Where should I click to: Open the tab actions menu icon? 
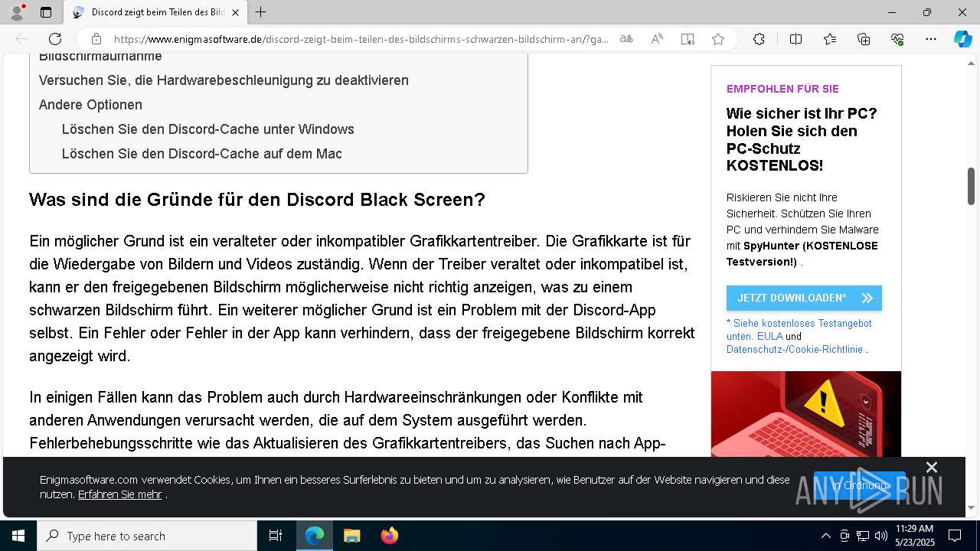tap(46, 12)
